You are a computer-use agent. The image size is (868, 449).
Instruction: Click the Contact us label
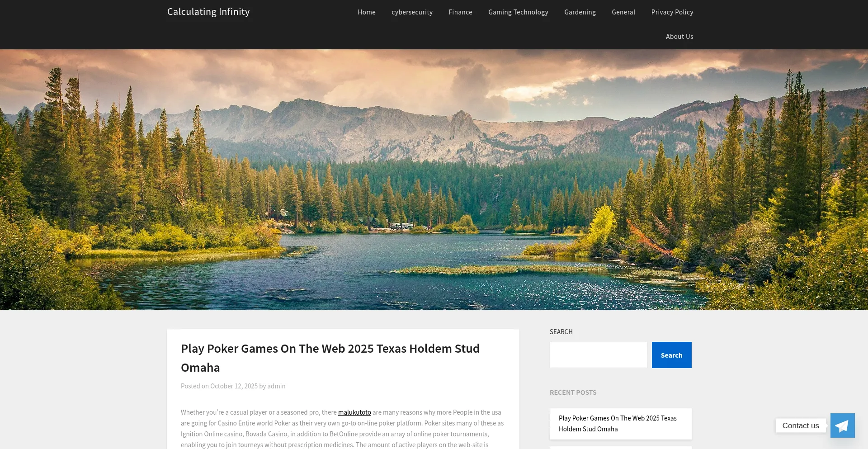point(801,425)
